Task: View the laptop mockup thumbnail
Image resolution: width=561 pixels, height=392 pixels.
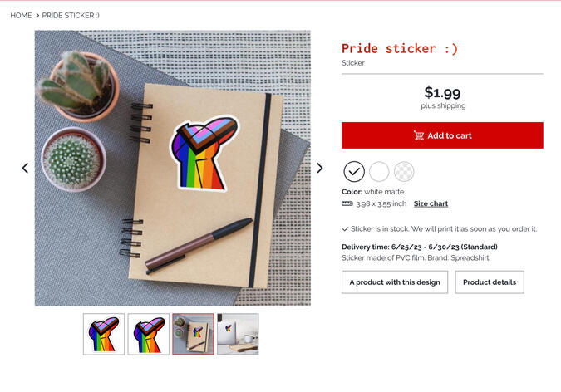Action: point(238,334)
